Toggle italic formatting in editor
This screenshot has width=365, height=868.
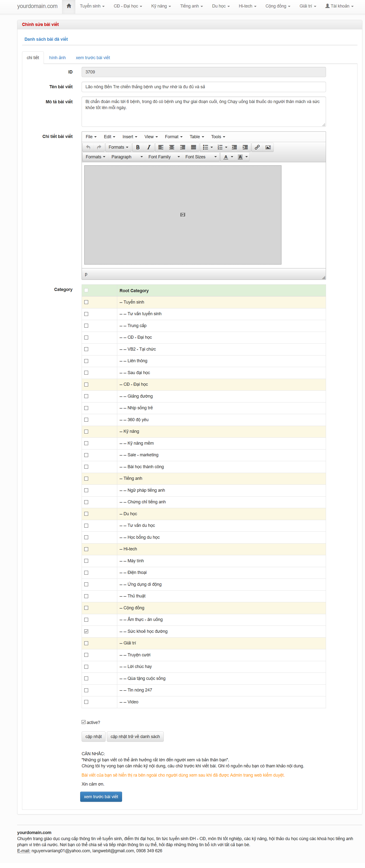pyautogui.click(x=148, y=147)
